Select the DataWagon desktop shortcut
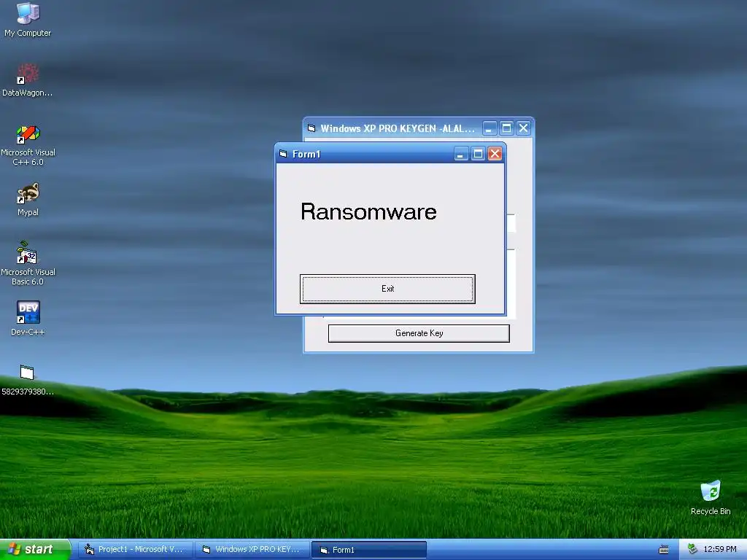Screen dimensions: 747x560 click(x=28, y=80)
